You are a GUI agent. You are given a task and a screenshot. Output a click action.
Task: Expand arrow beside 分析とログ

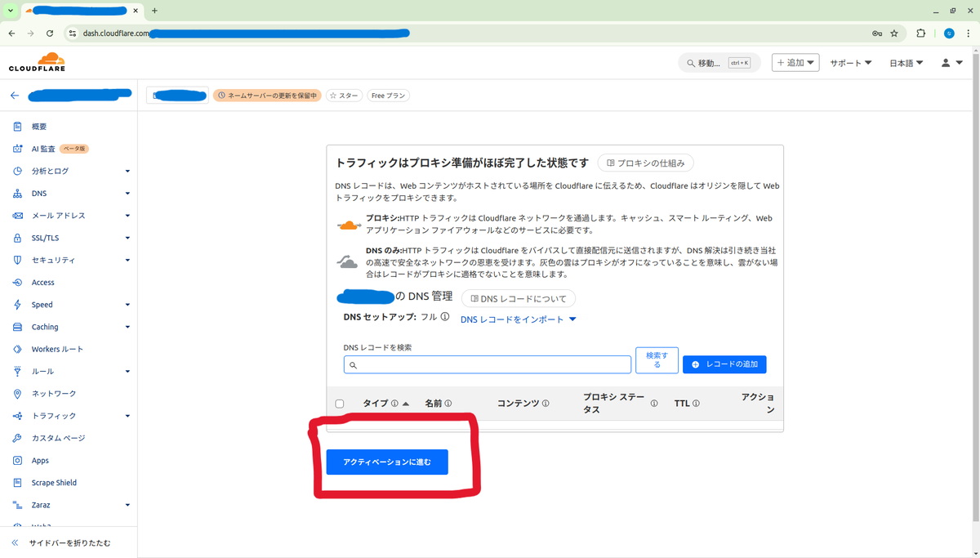click(x=127, y=172)
